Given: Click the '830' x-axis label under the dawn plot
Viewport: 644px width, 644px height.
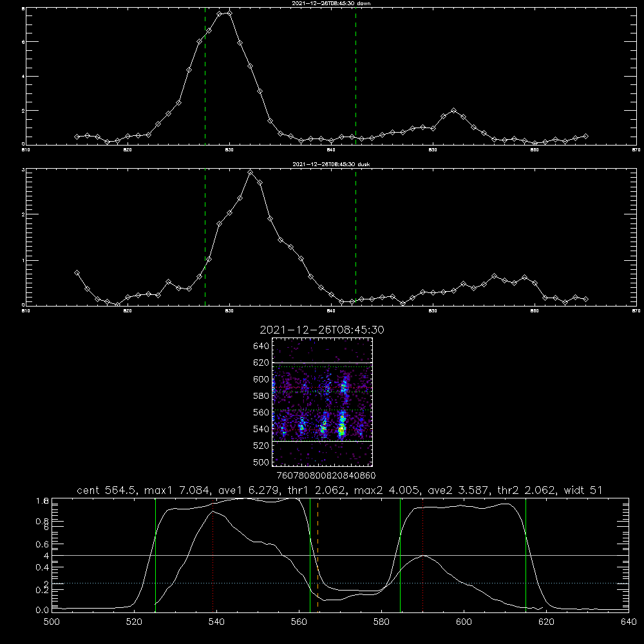Looking at the screenshot, I should coord(229,150).
